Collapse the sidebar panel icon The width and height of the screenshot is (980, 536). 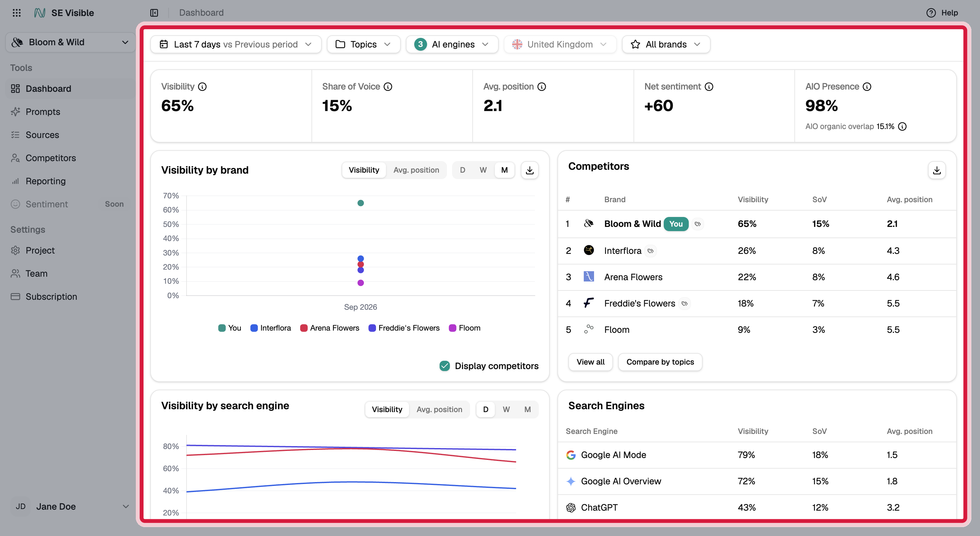coord(154,13)
